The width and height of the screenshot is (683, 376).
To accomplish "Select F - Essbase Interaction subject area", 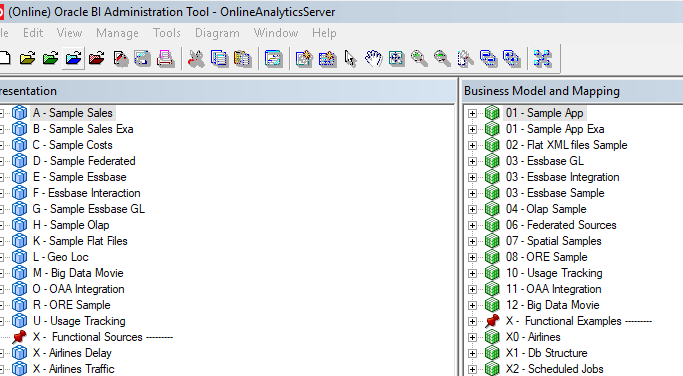I will coord(86,193).
